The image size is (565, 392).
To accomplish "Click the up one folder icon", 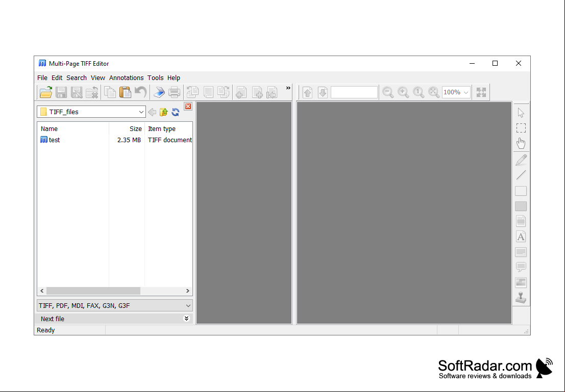I will click(x=164, y=112).
